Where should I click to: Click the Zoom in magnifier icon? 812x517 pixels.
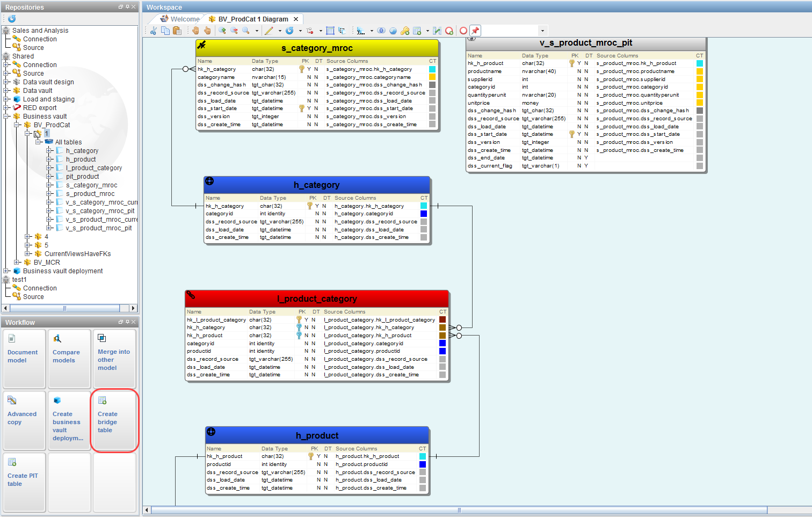tap(222, 31)
